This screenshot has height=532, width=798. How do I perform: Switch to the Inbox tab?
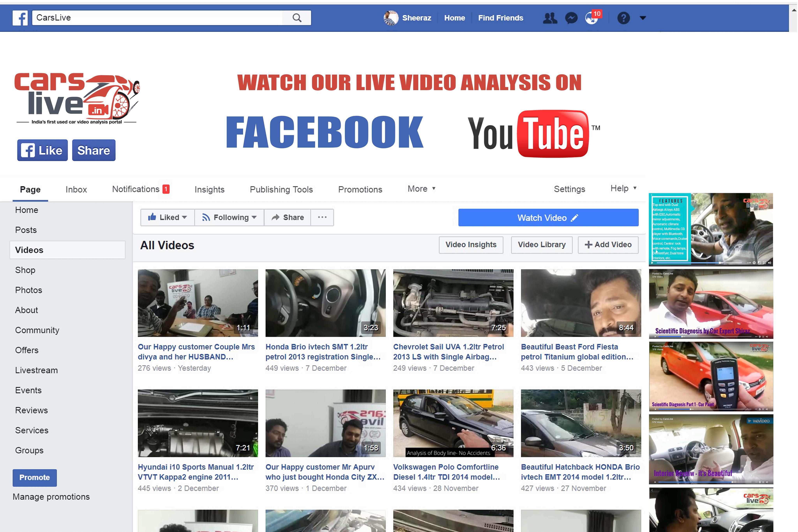point(76,189)
